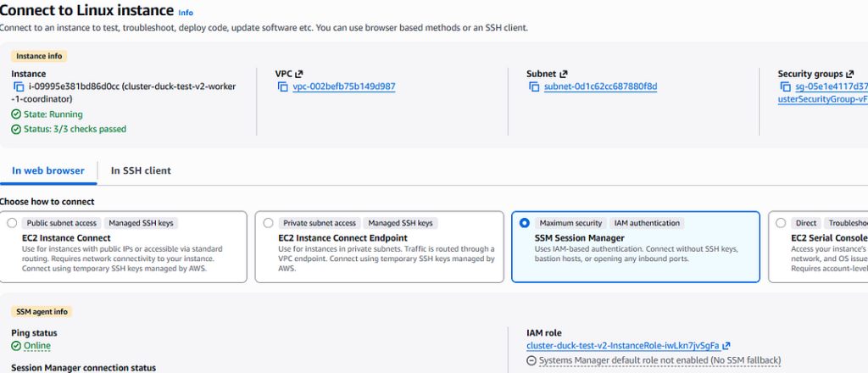Click the Online ping status link
Viewport: 868px width, 373px height.
point(37,347)
